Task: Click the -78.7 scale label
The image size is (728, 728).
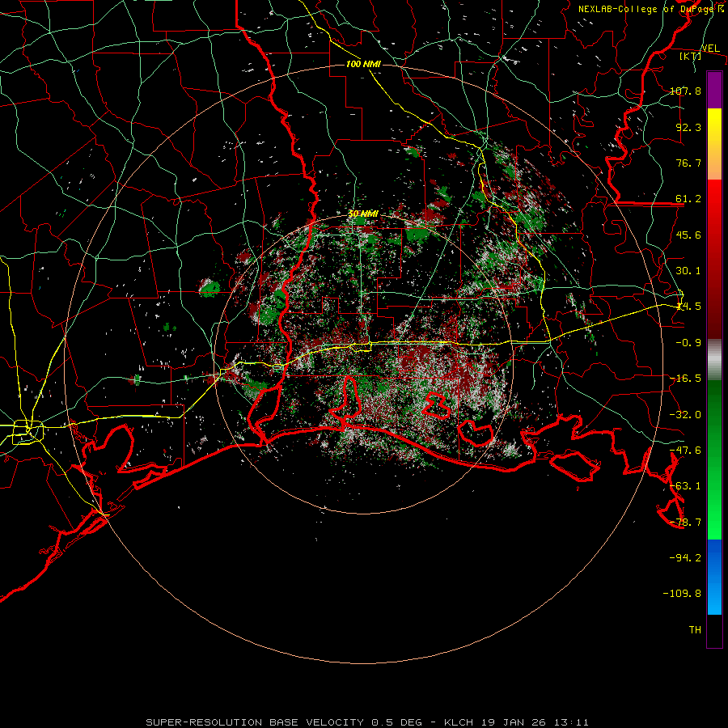Action: [685, 523]
